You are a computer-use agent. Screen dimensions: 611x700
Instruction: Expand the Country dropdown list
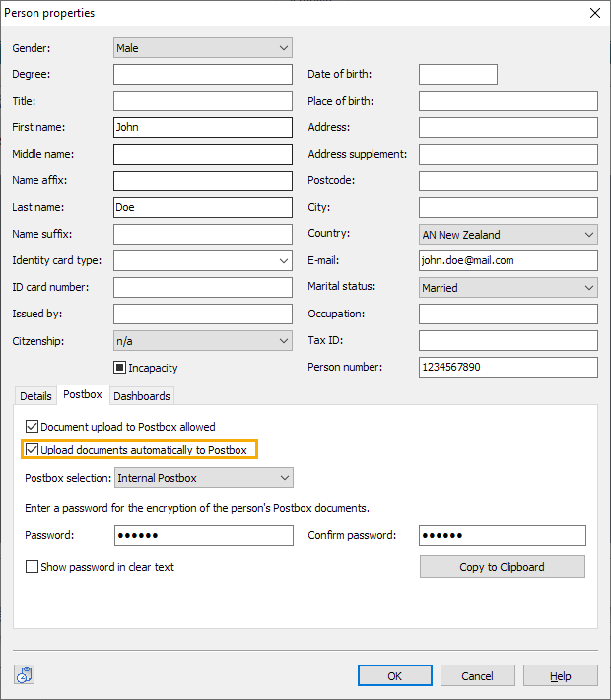509,235
